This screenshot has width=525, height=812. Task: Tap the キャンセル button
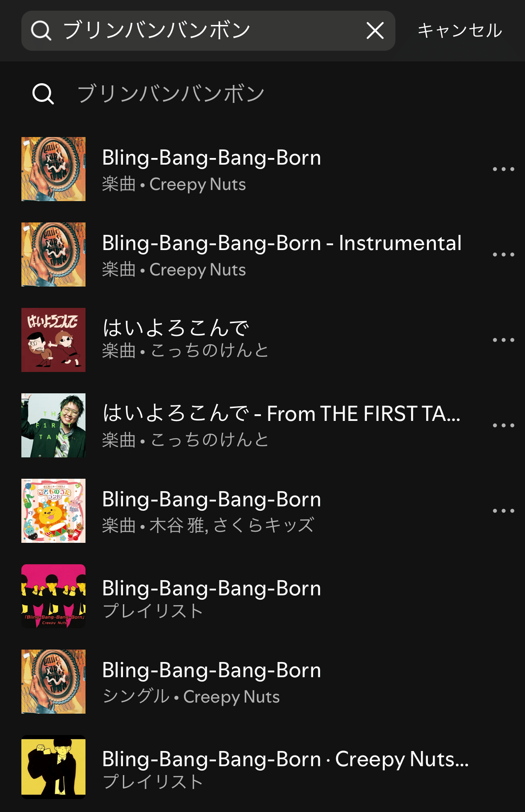[x=460, y=31]
